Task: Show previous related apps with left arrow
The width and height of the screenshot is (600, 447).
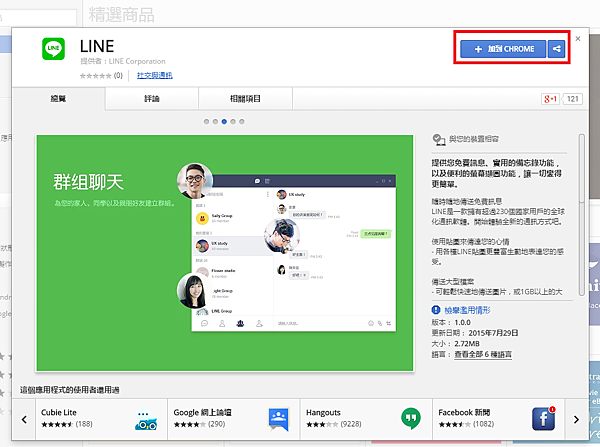Action: (x=24, y=419)
